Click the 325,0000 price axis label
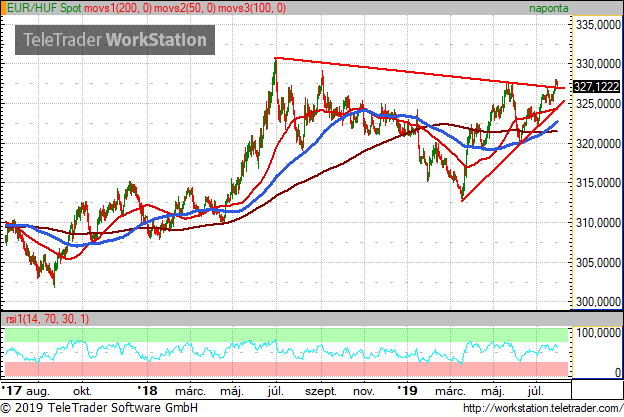The width and height of the screenshot is (624, 417). [x=598, y=104]
